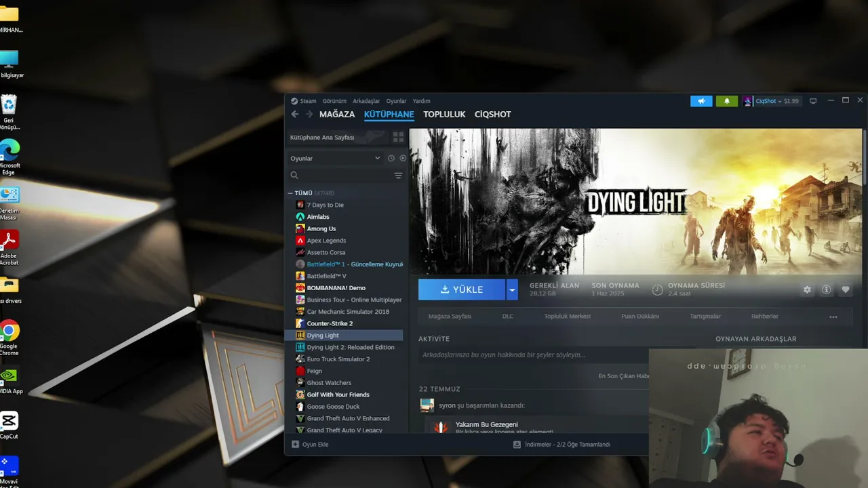Screen dimensions: 868x488
Task: Open the Görünüm menu
Action: [x=334, y=101]
